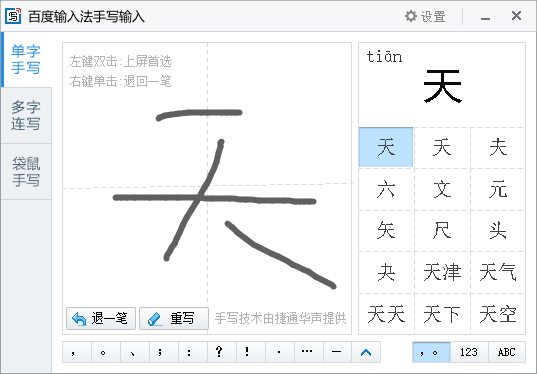Select the highlighted candidate 天
Screen dimensions: 537x374
coord(386,147)
